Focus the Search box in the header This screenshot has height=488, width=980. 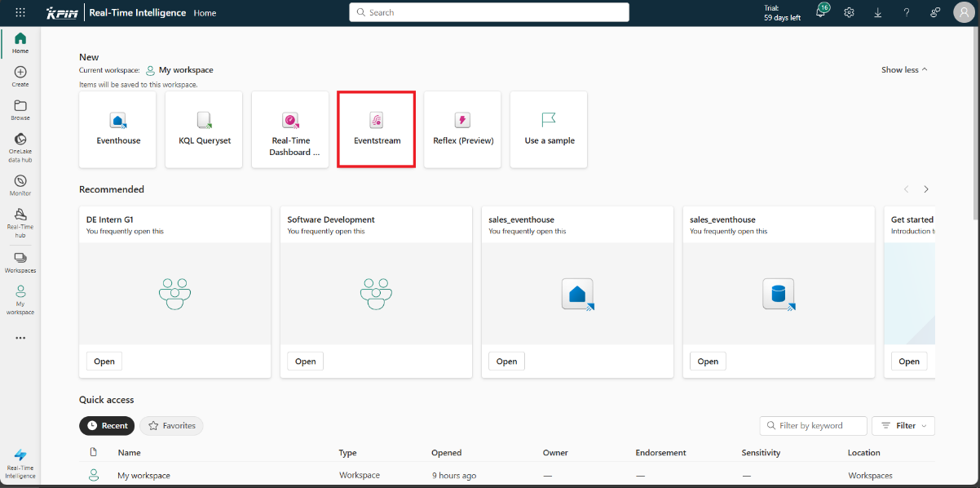(489, 12)
